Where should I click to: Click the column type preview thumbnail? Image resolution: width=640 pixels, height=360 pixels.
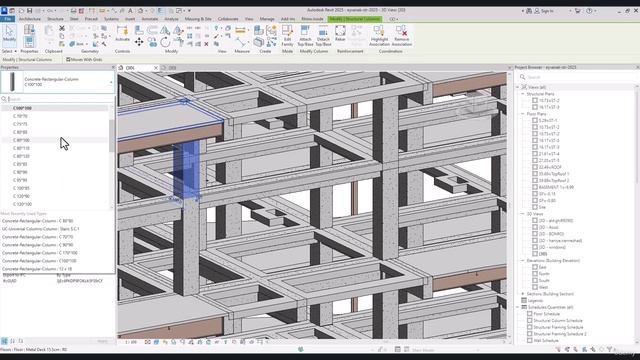(x=12, y=82)
